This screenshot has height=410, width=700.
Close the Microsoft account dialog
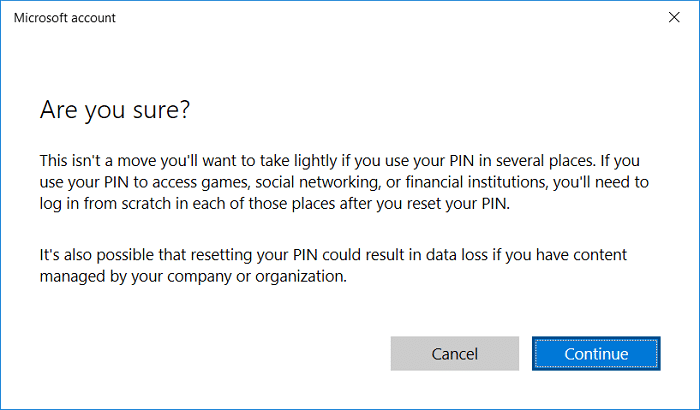(672, 17)
